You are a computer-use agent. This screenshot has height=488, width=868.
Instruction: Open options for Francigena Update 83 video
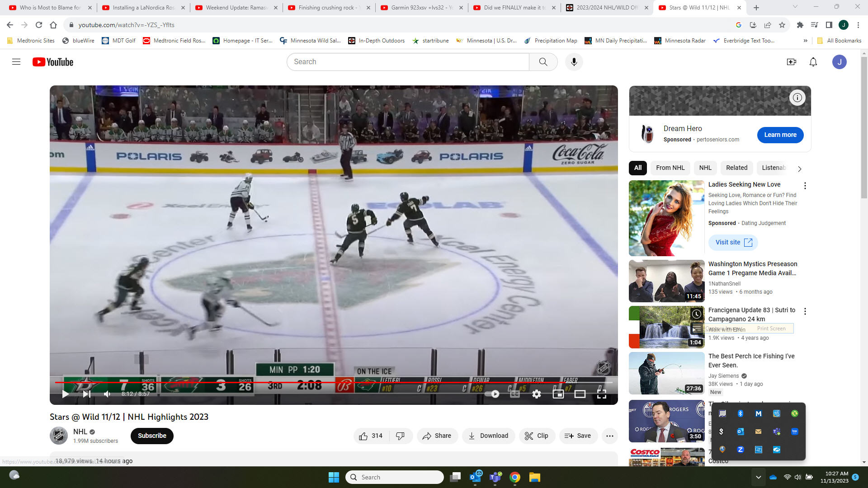point(805,311)
